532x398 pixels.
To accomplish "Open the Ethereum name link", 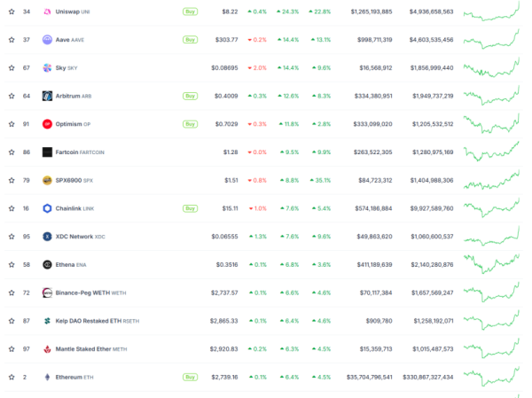I will [x=74, y=377].
